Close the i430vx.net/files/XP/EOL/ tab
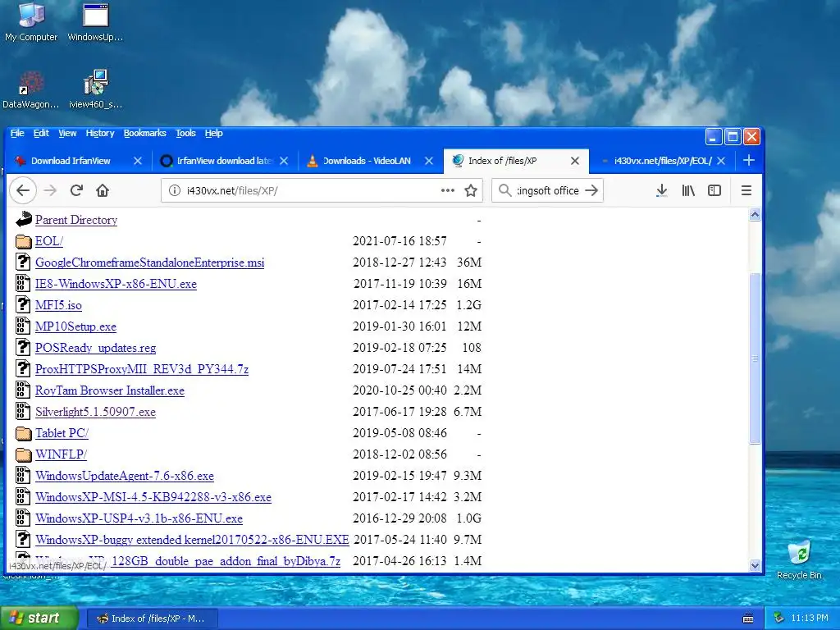The width and height of the screenshot is (840, 630). pos(721,161)
